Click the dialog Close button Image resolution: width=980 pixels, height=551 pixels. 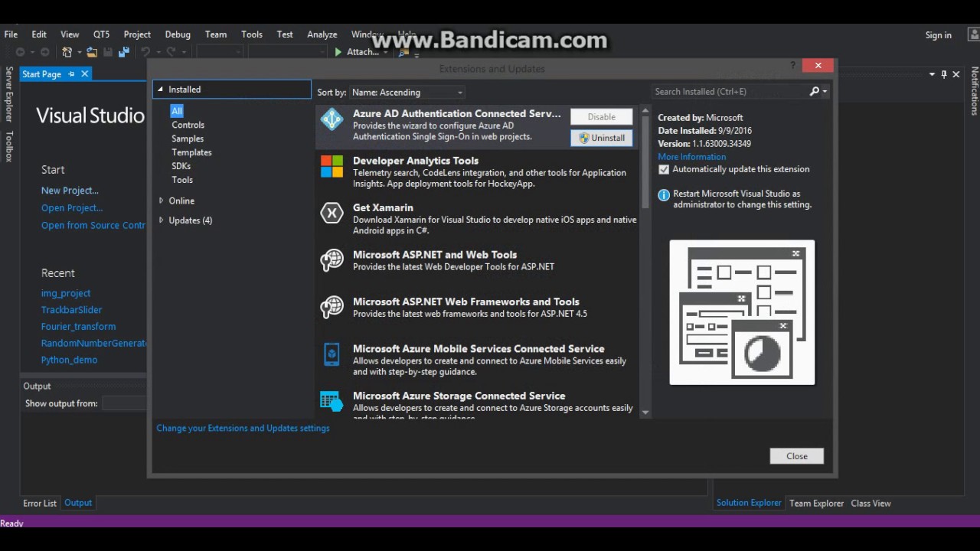(x=797, y=456)
